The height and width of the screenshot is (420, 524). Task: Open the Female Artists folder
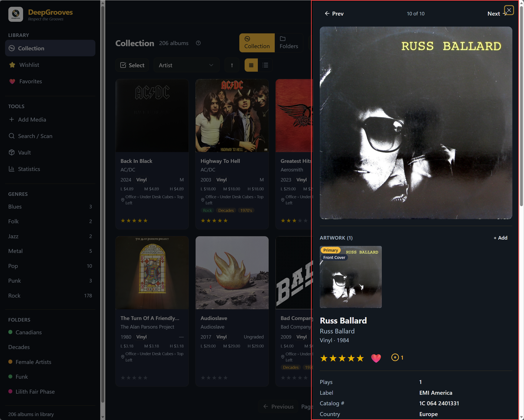[50, 362]
